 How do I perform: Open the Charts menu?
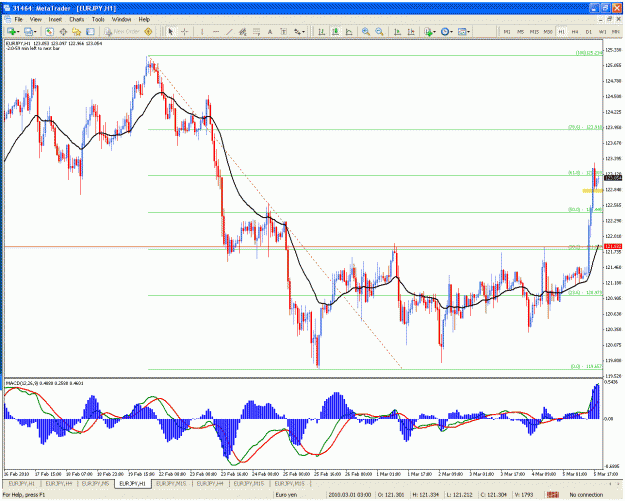[77, 19]
